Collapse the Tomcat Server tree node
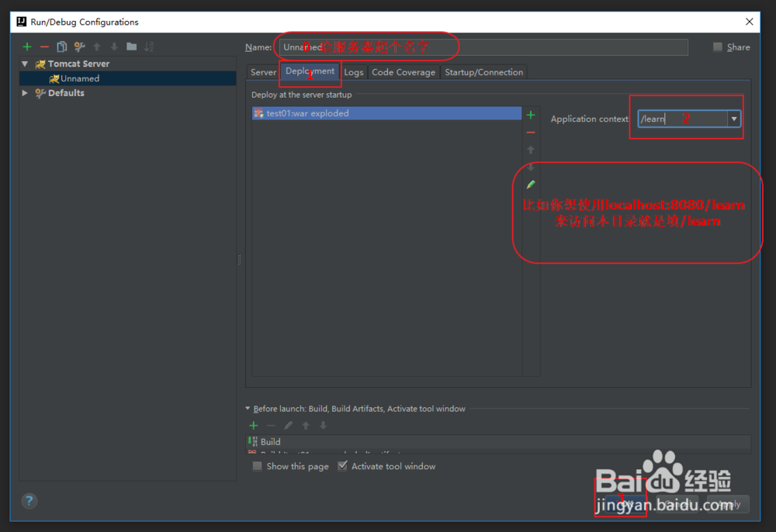 coord(25,64)
